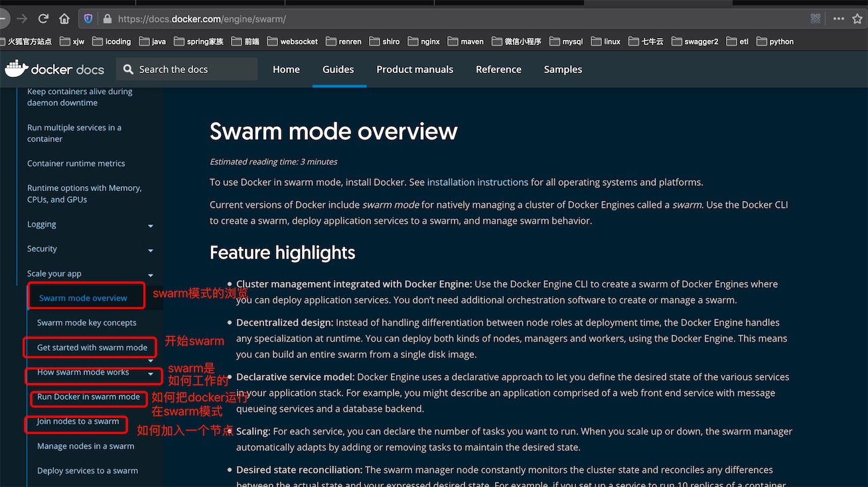Screen dimensions: 868x487
Task: Open Run multiple services in a container
Action: click(x=74, y=133)
